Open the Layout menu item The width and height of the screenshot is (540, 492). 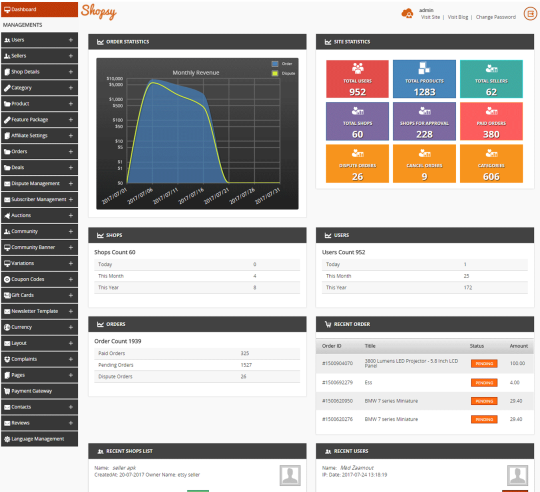tap(39, 343)
